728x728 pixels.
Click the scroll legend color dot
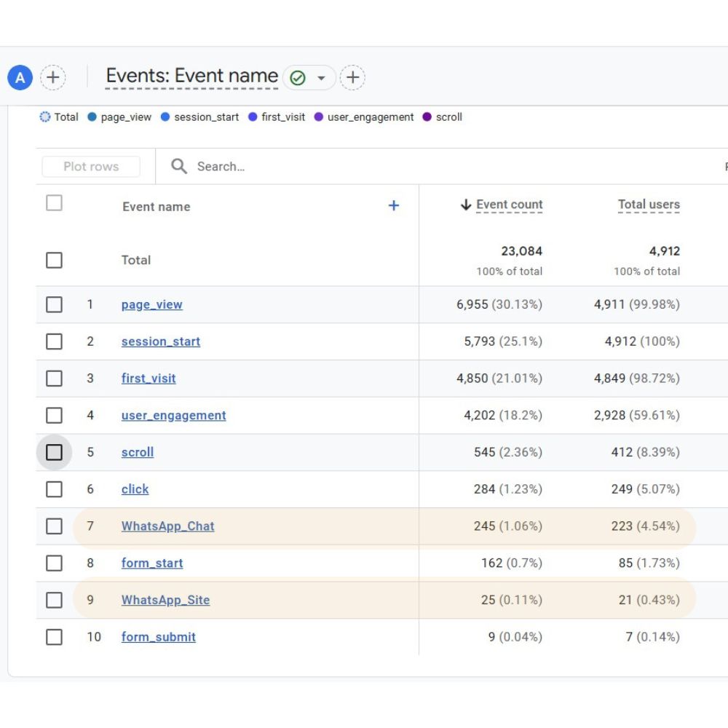(427, 117)
